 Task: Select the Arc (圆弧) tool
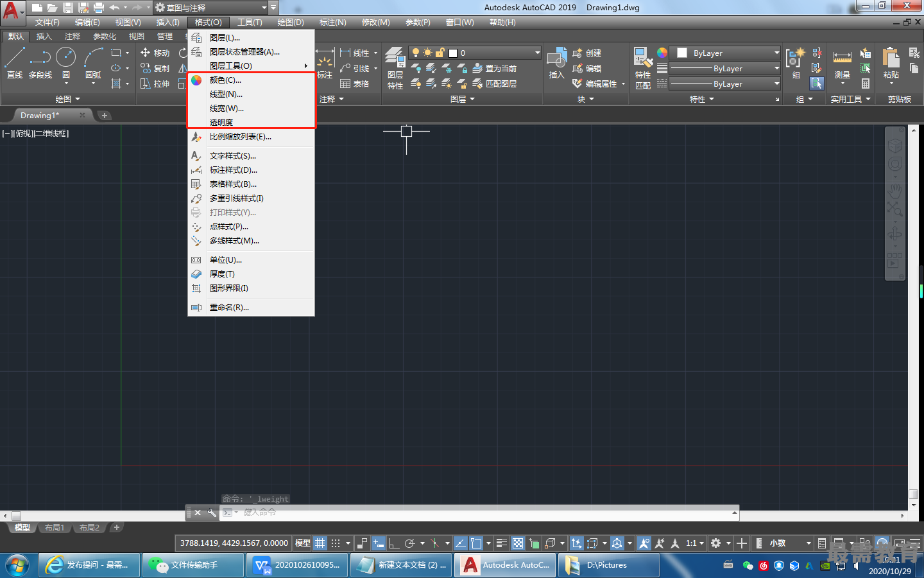pyautogui.click(x=93, y=63)
